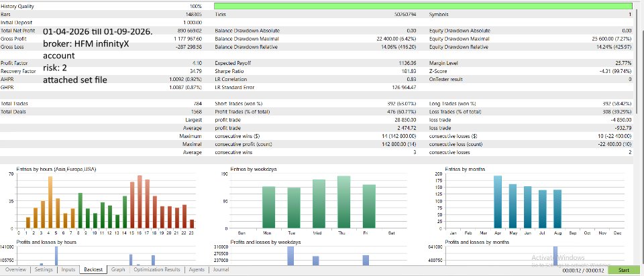Click the OnTester result label
Viewport: 644px width, 276px height.
pyautogui.click(x=445, y=80)
